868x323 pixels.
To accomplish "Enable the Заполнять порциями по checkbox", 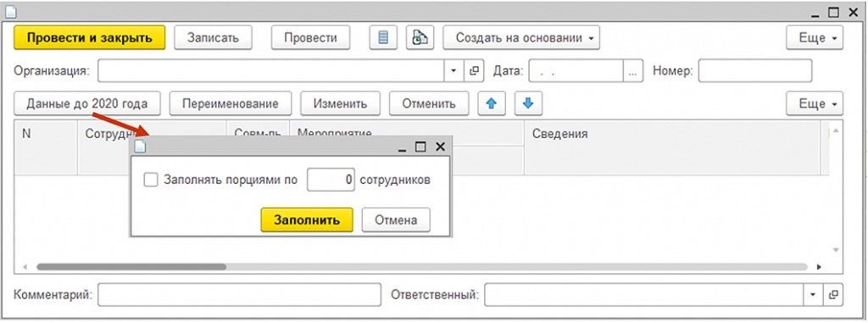I will pyautogui.click(x=151, y=180).
